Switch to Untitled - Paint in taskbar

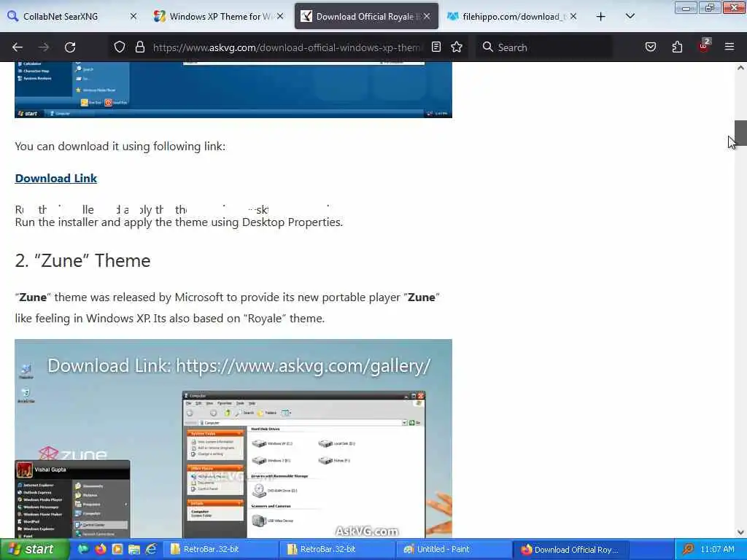[x=452, y=549]
